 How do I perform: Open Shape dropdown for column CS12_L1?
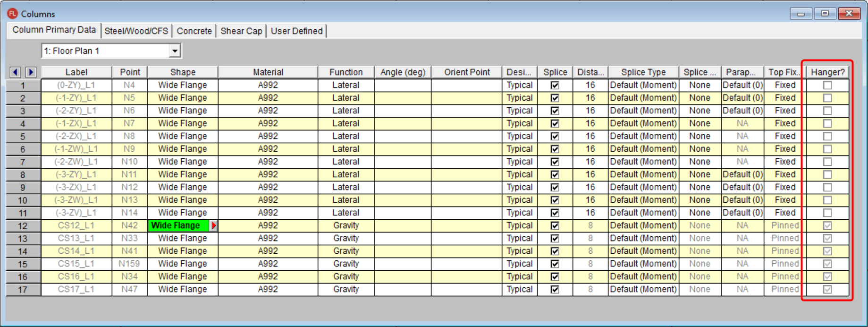(213, 226)
